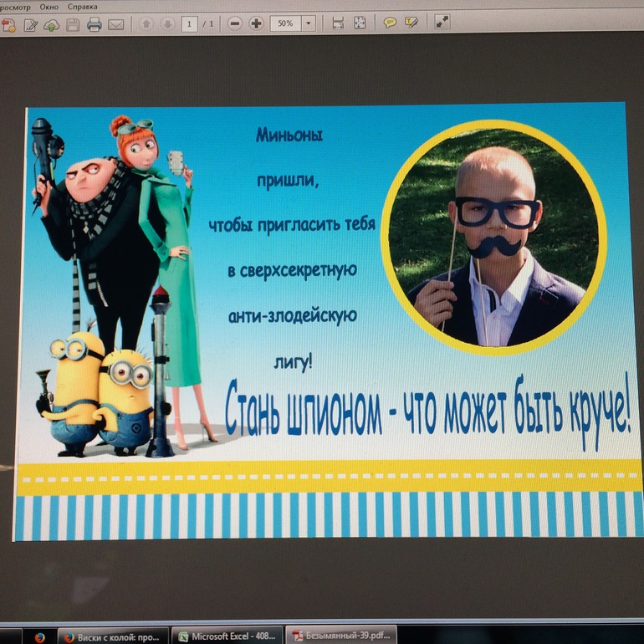Viewport: 644px width, 644px height.
Task: Click the cloud upload icon
Action: [51, 25]
